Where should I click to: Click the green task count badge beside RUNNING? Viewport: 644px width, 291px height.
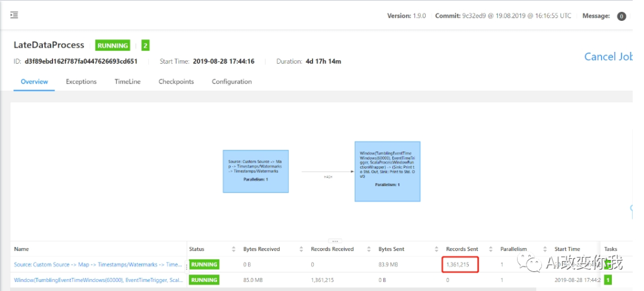pos(145,45)
